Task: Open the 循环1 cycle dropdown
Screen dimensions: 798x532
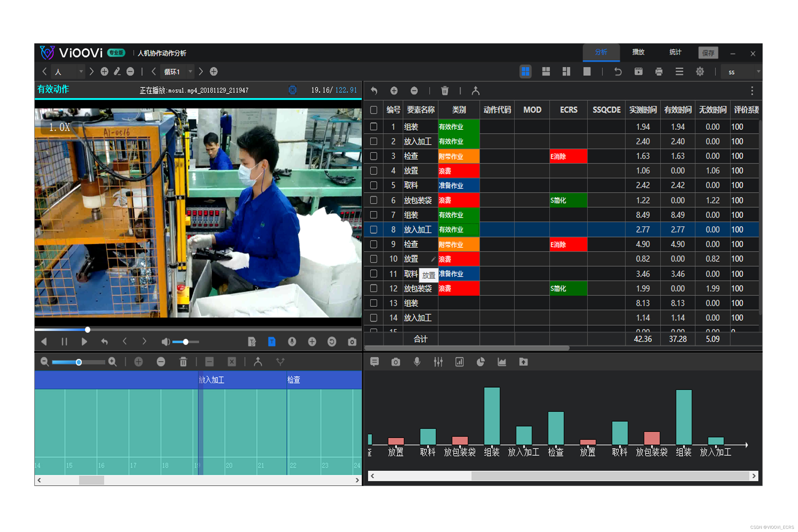Action: point(190,72)
